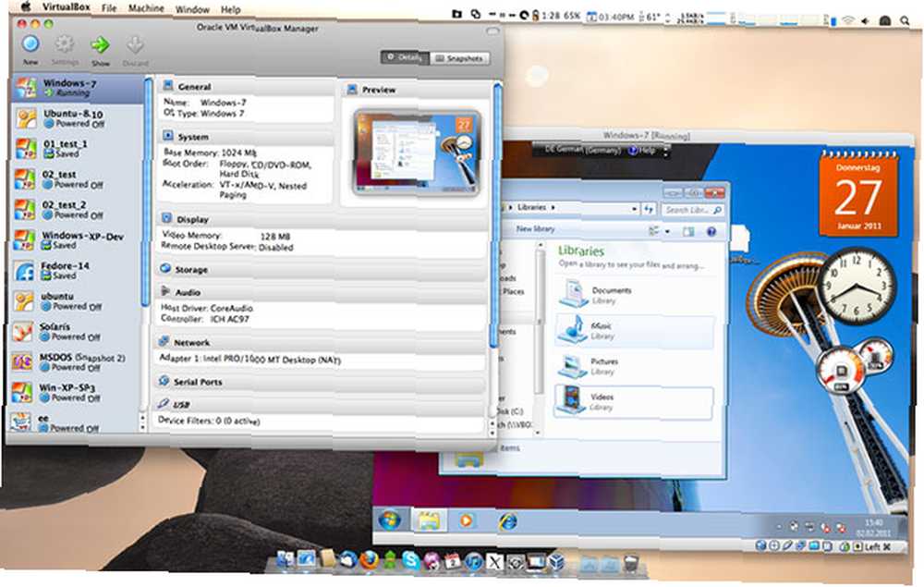Click the volume icon in menu bar

pos(865,20)
